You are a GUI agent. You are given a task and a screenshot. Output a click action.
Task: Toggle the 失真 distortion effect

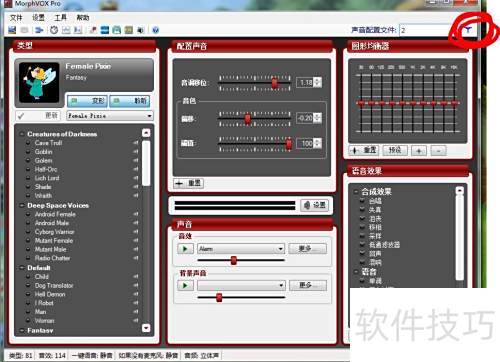click(375, 210)
